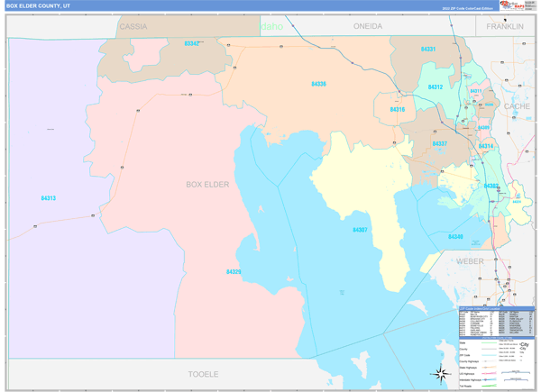Click the TOOELE county label
Screen dimensions: 541x392
(203, 374)
